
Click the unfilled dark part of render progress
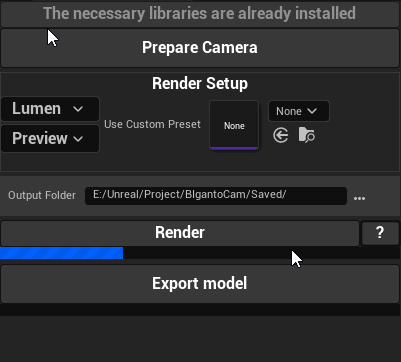(x=262, y=253)
